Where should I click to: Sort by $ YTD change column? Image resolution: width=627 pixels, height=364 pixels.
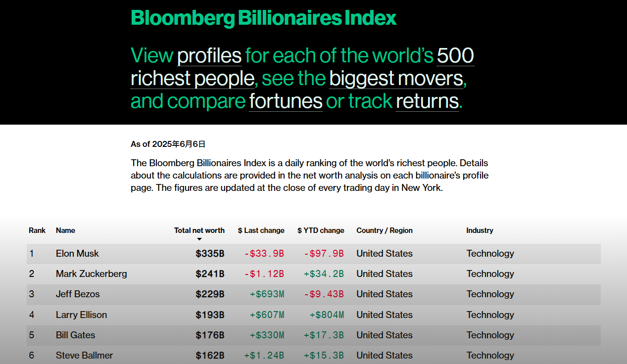click(321, 230)
